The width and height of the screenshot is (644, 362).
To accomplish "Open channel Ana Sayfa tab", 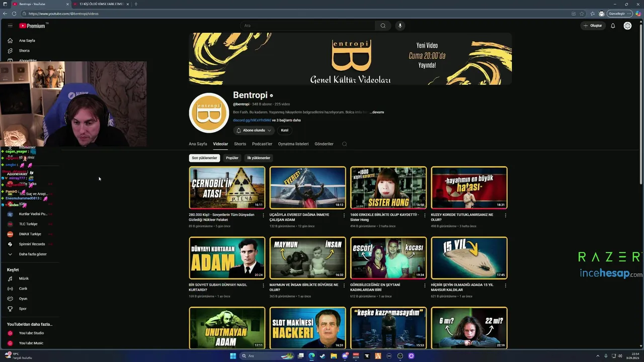I will (x=198, y=144).
